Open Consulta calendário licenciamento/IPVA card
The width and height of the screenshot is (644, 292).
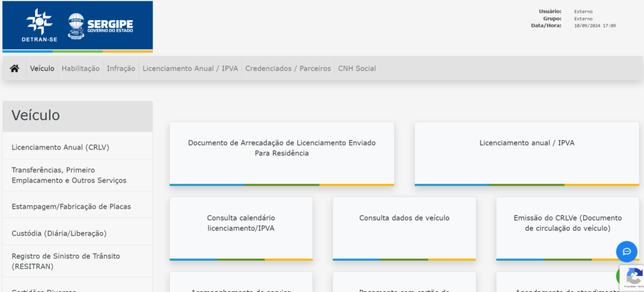[x=241, y=228]
